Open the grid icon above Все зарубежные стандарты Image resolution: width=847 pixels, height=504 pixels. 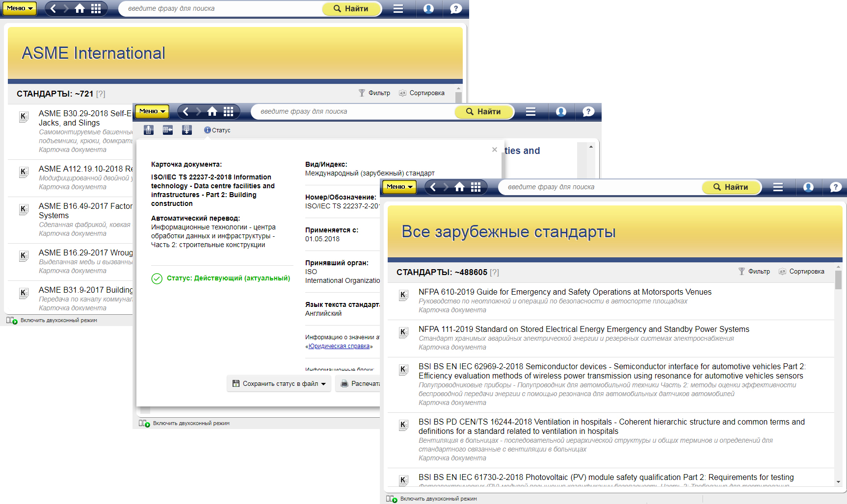pos(476,187)
